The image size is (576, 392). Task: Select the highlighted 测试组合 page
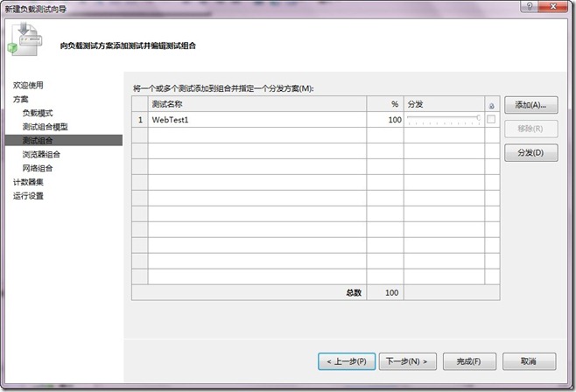click(x=64, y=140)
